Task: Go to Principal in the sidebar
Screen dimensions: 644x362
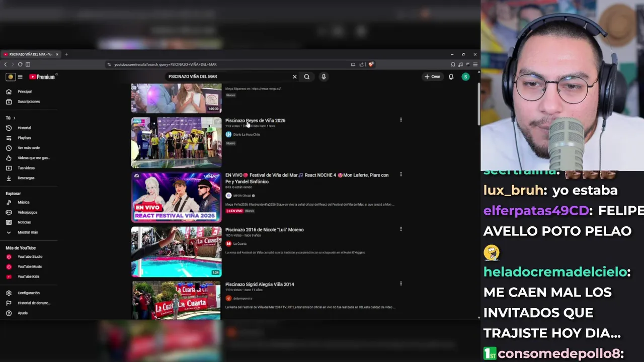Action: [x=24, y=92]
